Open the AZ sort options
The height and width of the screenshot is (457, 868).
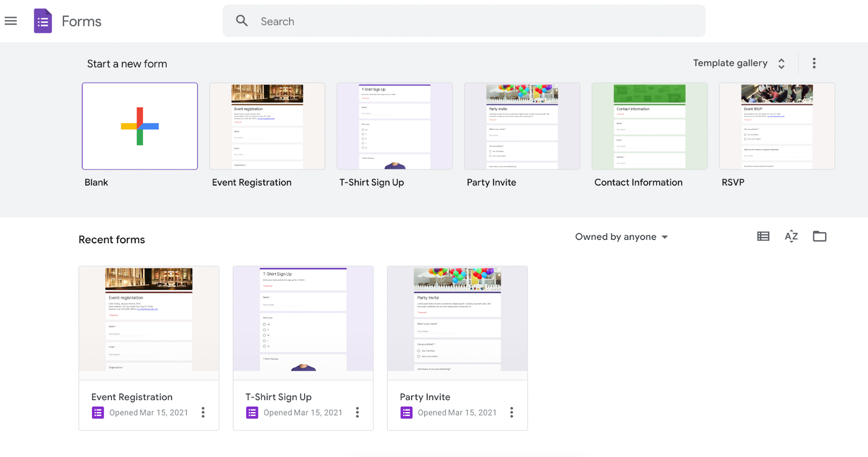[792, 236]
